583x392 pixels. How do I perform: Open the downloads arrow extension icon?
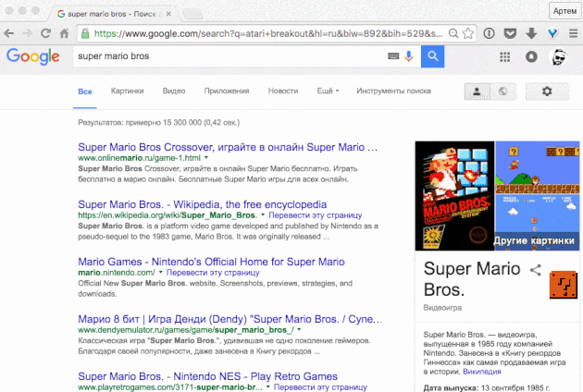[x=531, y=33]
